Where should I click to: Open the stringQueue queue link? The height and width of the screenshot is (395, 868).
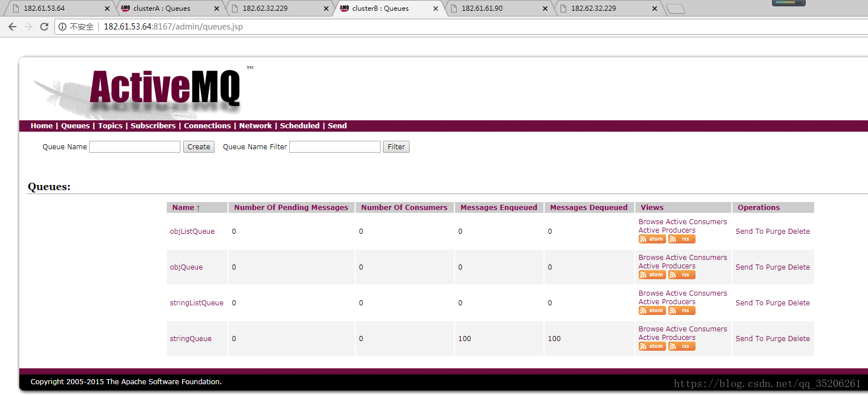coord(191,339)
